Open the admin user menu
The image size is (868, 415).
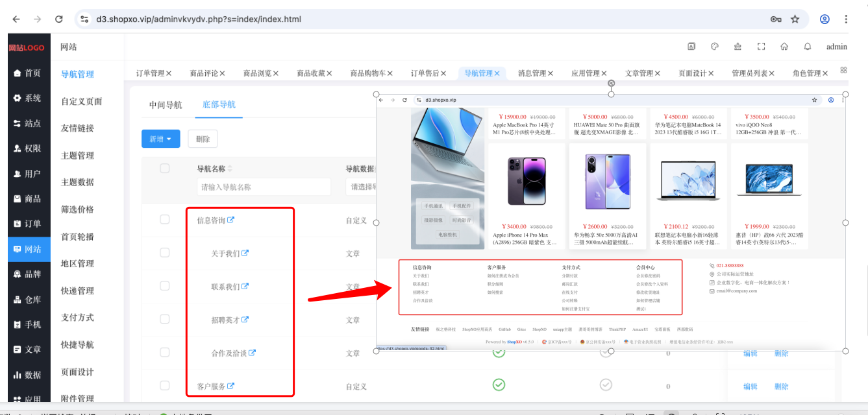point(837,47)
